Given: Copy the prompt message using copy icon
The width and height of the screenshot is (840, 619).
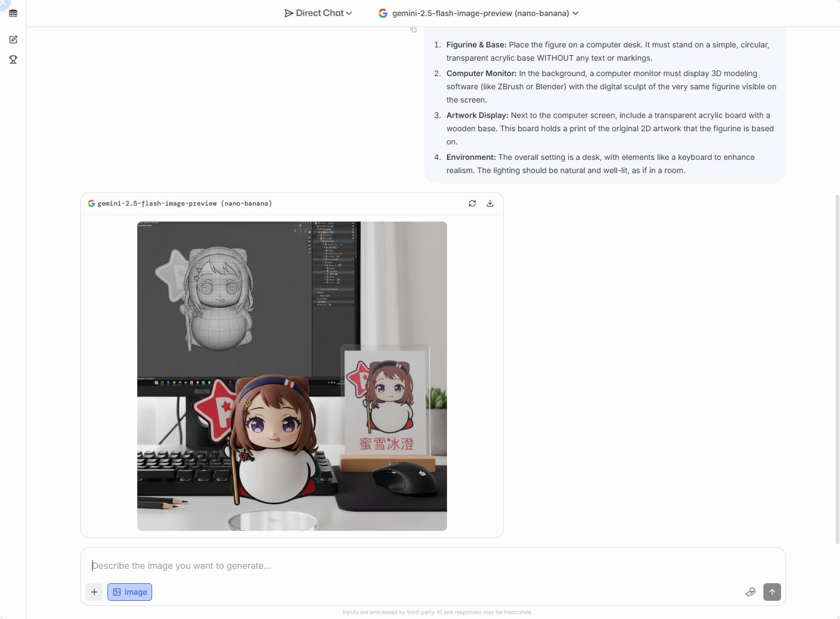Looking at the screenshot, I should (x=413, y=29).
